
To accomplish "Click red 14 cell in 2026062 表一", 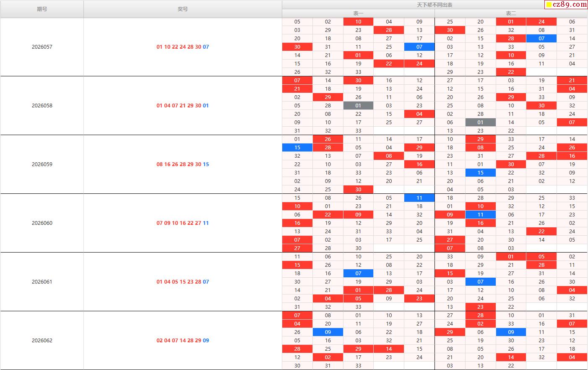I will [389, 349].
